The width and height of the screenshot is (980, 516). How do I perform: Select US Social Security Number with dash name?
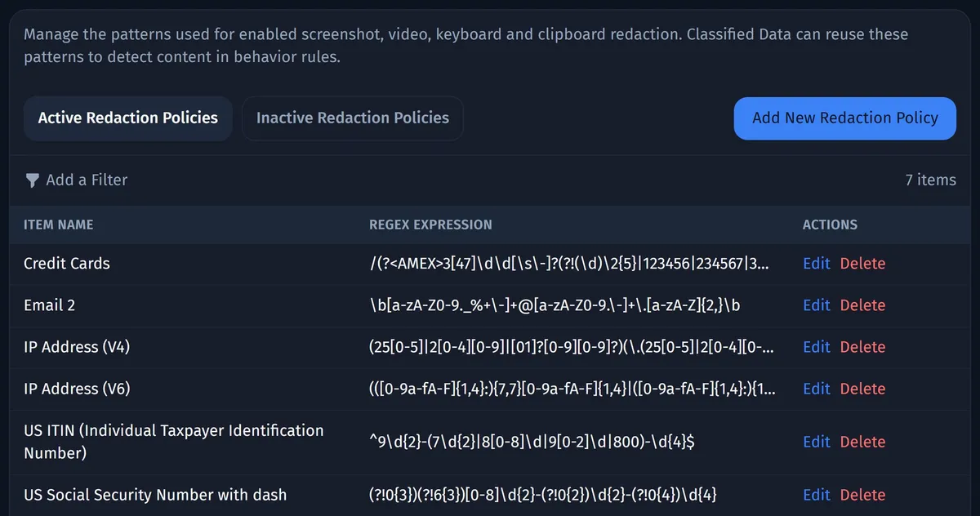point(155,495)
